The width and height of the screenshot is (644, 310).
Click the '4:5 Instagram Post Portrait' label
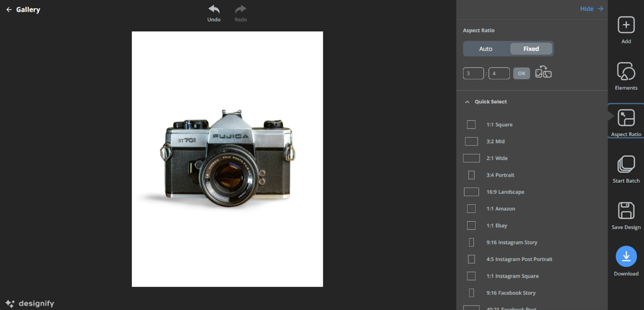[519, 259]
